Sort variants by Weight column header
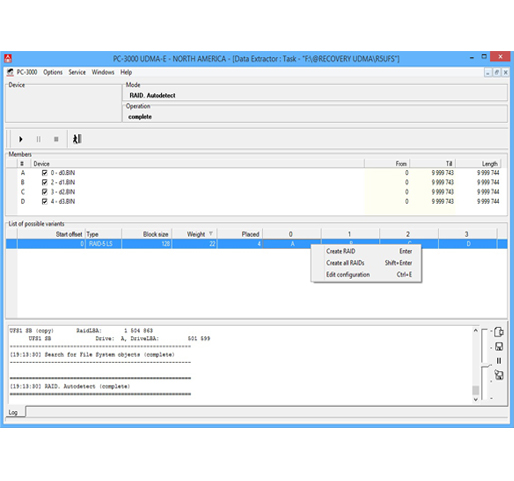Viewport: 514px width, 481px height. (x=195, y=234)
